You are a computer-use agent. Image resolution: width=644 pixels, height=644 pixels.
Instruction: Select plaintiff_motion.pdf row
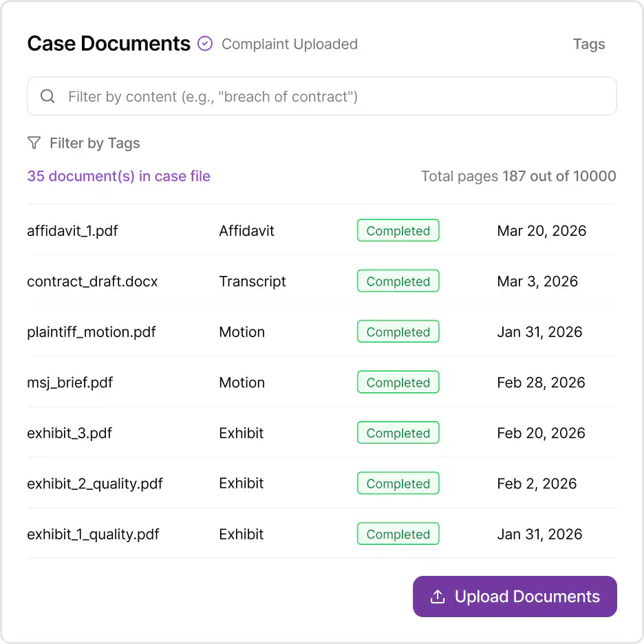[92, 332]
